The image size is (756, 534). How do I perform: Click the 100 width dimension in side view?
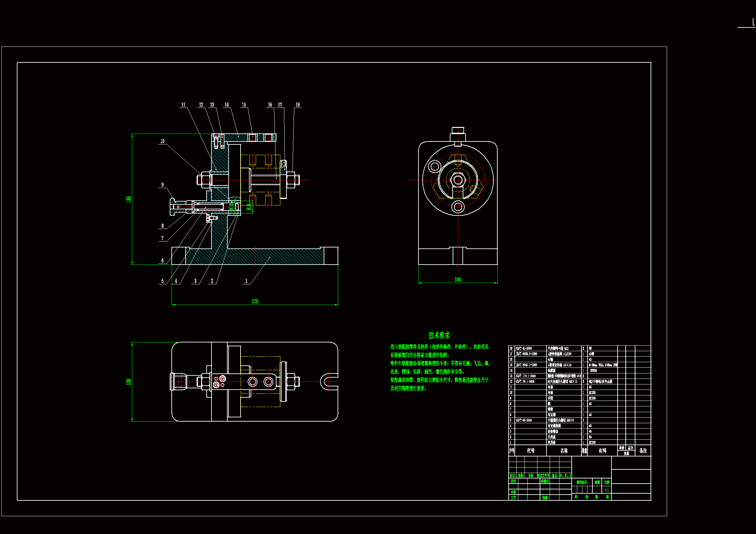(458, 279)
